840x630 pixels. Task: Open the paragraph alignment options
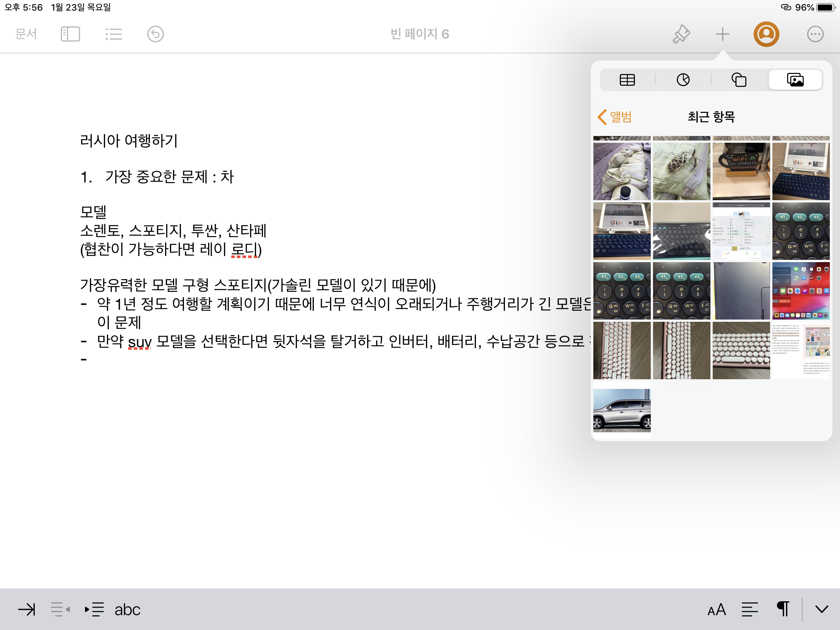pos(750,610)
